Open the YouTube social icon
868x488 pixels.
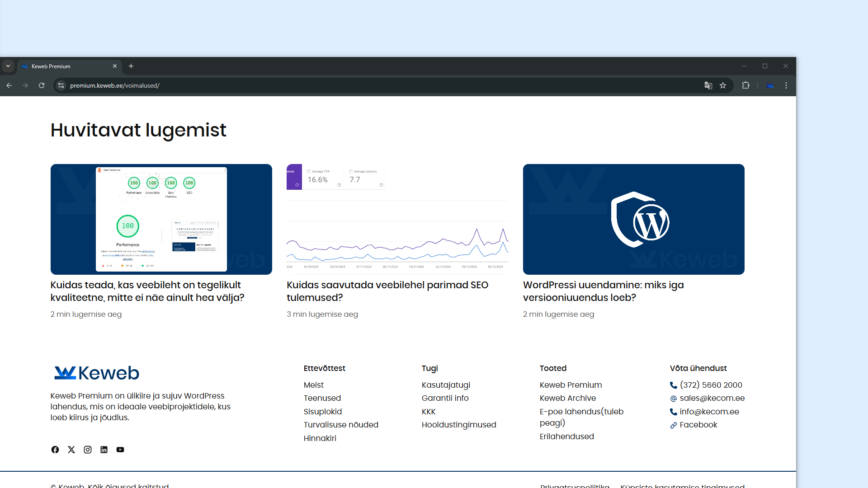click(x=120, y=450)
